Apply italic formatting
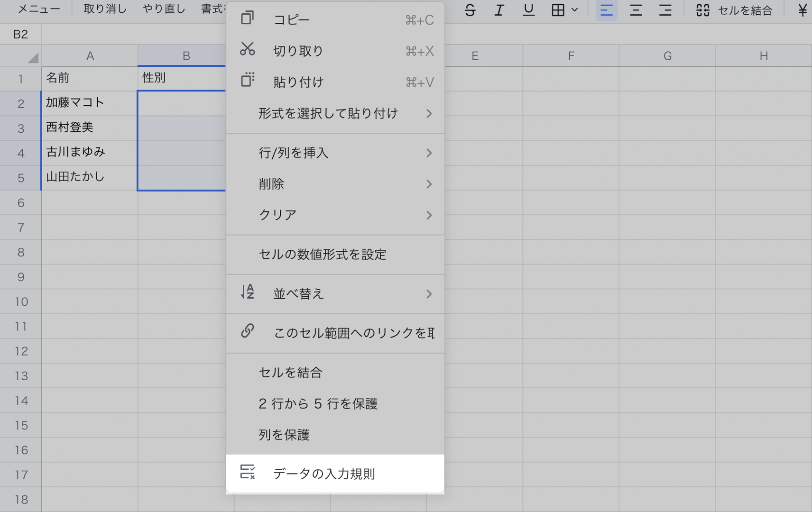Screen dimensions: 812x512 (498, 10)
